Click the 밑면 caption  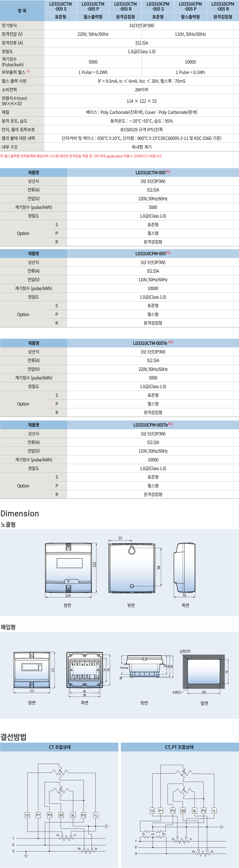point(204,703)
